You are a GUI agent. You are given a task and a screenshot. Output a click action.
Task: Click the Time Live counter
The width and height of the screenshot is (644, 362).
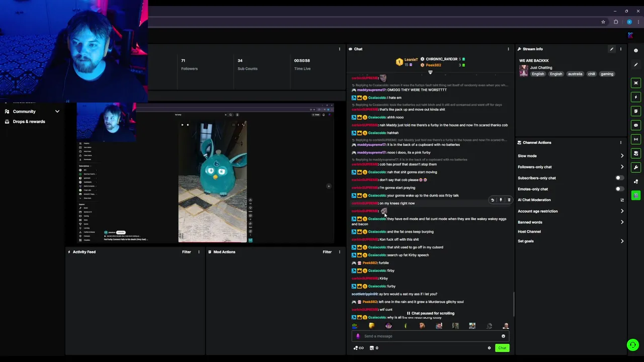click(302, 64)
